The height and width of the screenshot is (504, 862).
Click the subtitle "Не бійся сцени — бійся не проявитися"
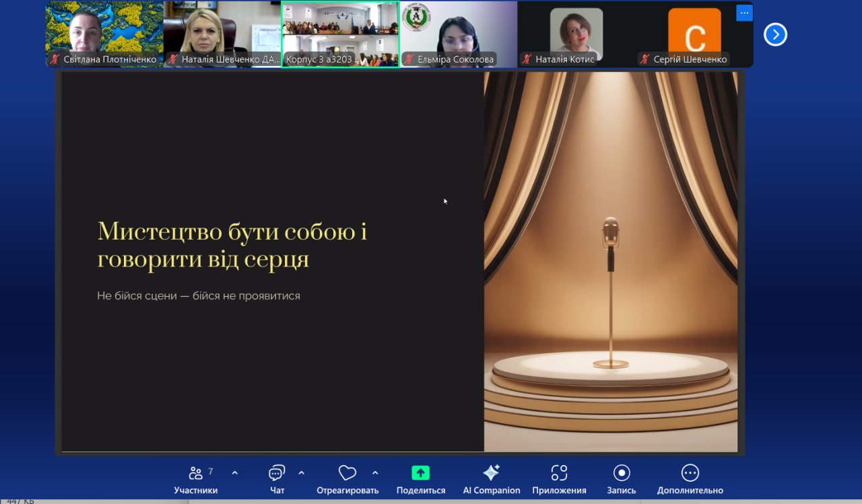pyautogui.click(x=199, y=295)
